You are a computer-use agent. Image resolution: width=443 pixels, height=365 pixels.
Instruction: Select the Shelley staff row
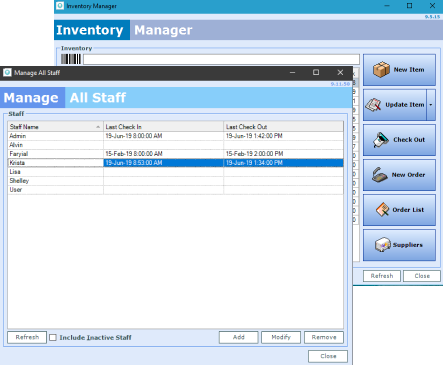175,181
